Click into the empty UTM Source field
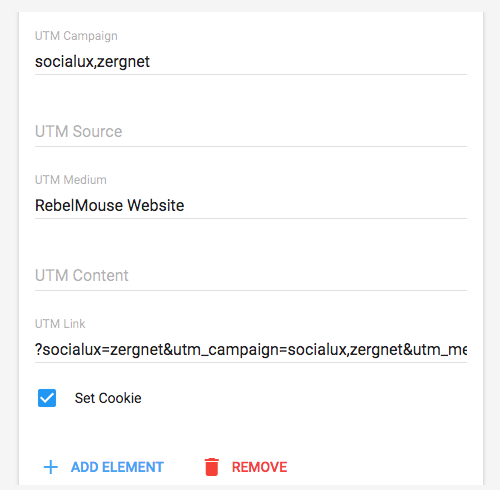Screen dimensions: 500x490 (251, 132)
